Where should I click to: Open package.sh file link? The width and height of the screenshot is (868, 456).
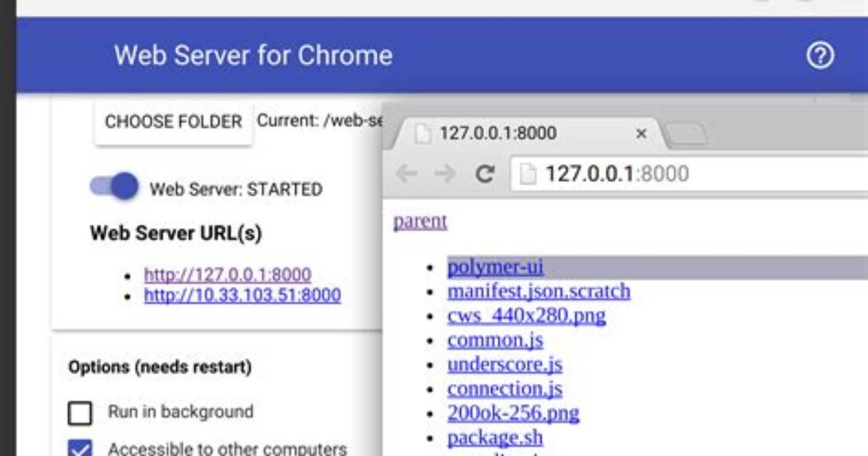(495, 438)
